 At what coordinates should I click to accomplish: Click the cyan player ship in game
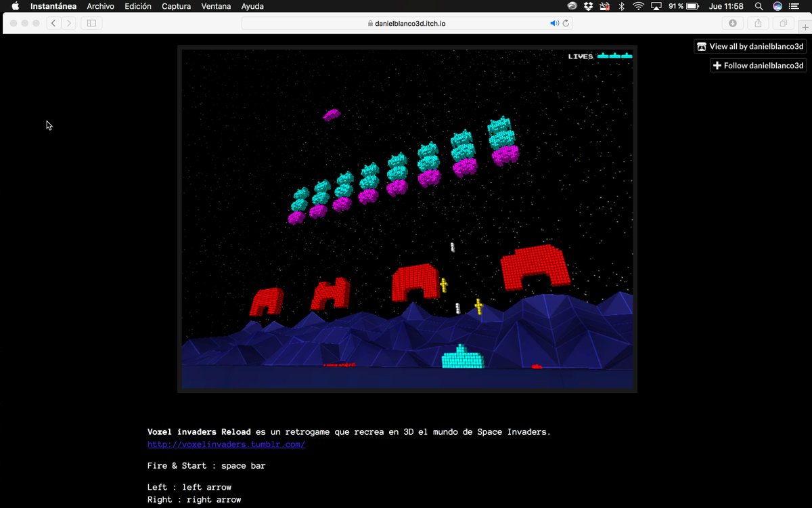click(x=463, y=357)
